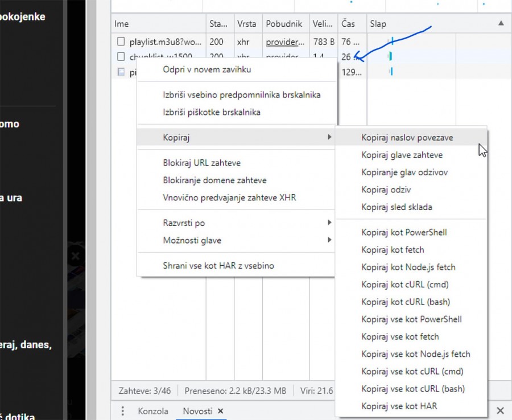Select Kopiraj naslov povezave
The height and width of the screenshot is (420, 512).
coord(407,137)
